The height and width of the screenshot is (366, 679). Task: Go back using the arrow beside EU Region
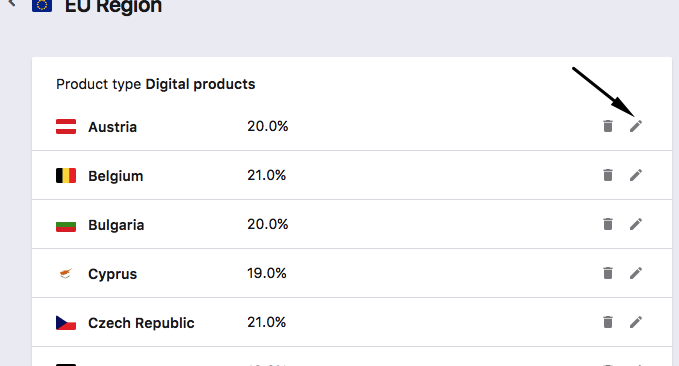(12, 3)
